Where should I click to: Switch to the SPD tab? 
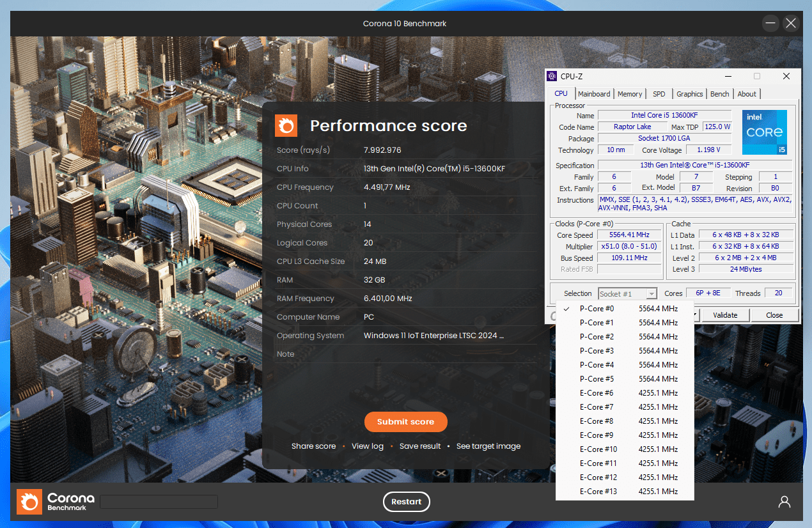[x=659, y=94]
